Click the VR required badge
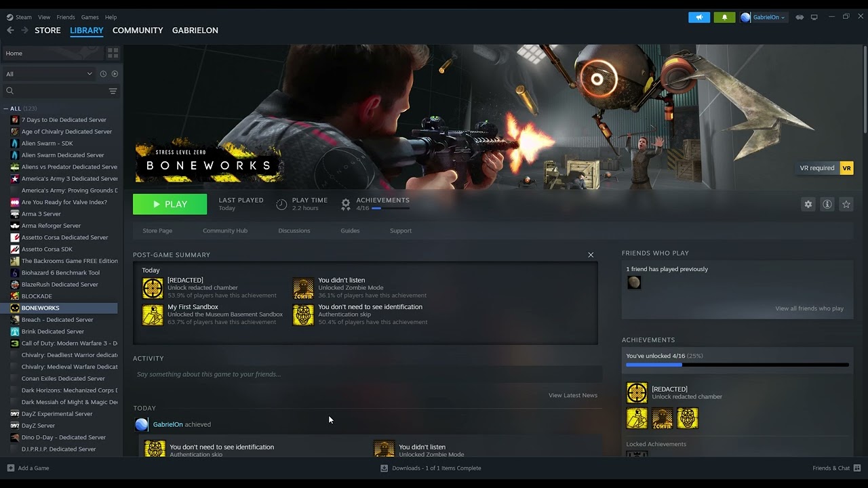 pyautogui.click(x=825, y=168)
